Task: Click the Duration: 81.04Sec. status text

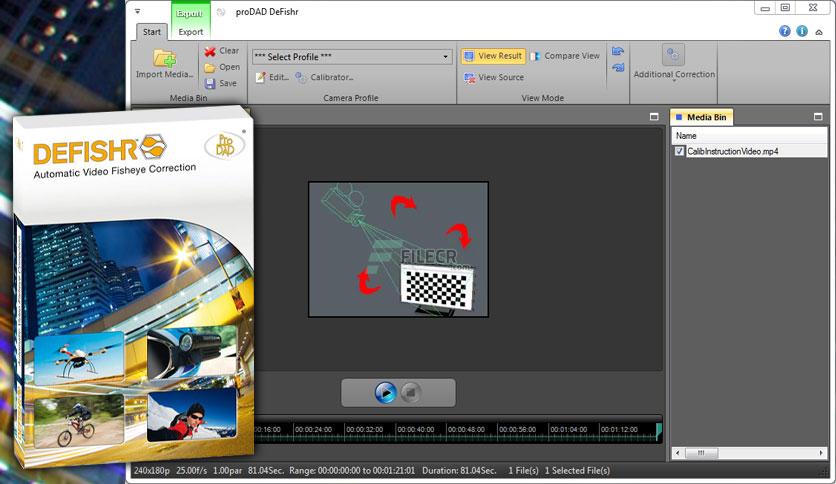Action: coord(459,471)
